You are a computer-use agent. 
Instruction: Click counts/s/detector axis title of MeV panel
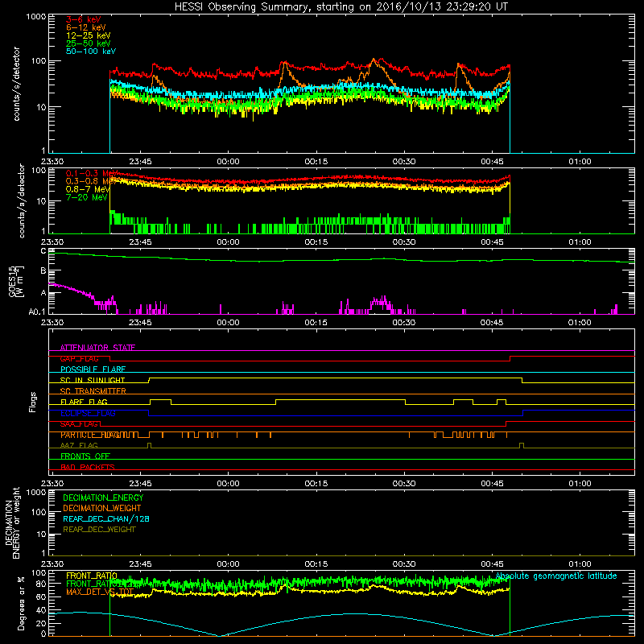(x=22, y=200)
